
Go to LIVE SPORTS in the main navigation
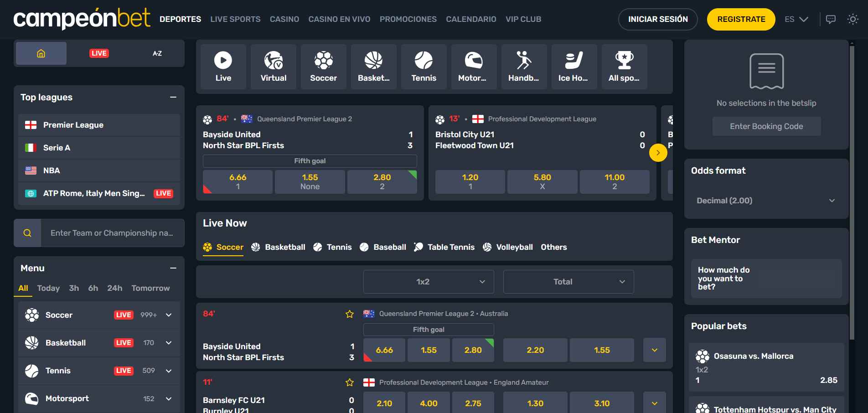[x=235, y=19]
